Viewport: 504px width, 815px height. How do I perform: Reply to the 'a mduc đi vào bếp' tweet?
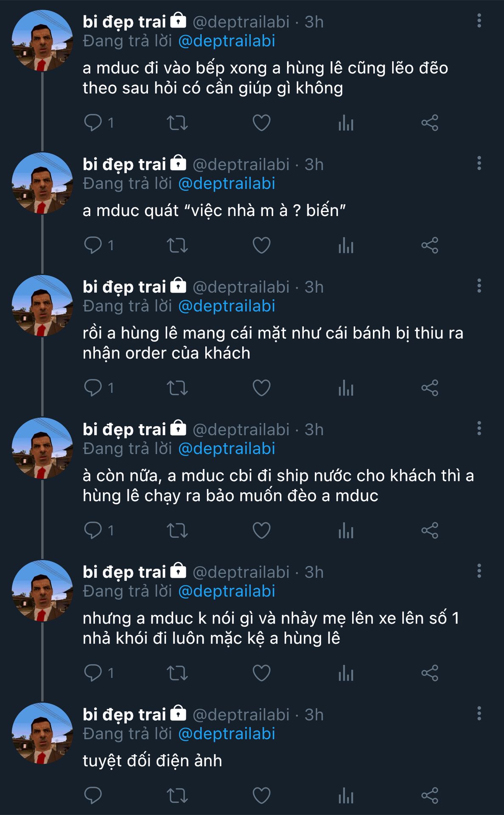(x=93, y=123)
